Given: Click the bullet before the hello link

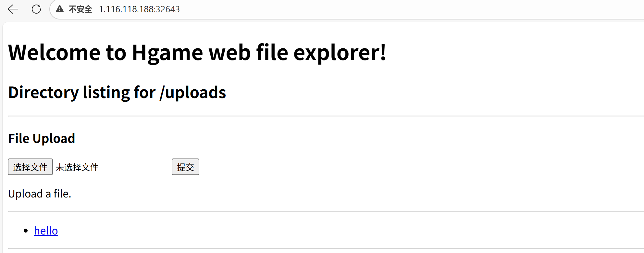Looking at the screenshot, I should (26, 231).
